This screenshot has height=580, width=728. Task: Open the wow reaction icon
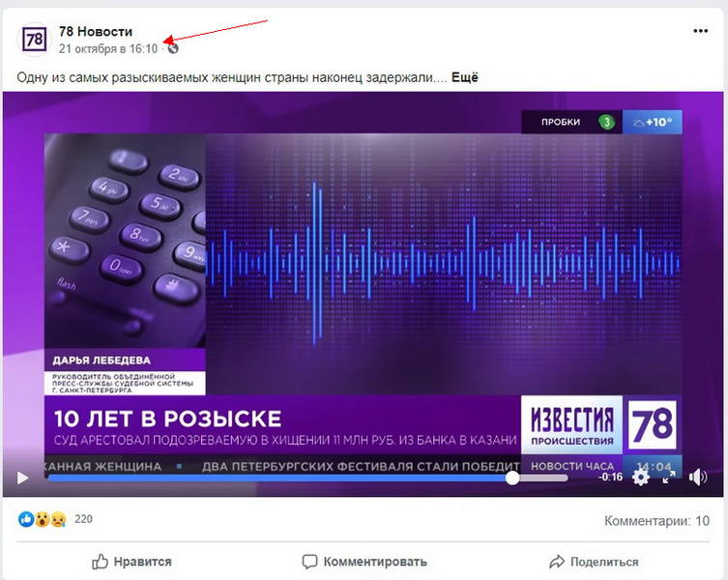click(43, 519)
